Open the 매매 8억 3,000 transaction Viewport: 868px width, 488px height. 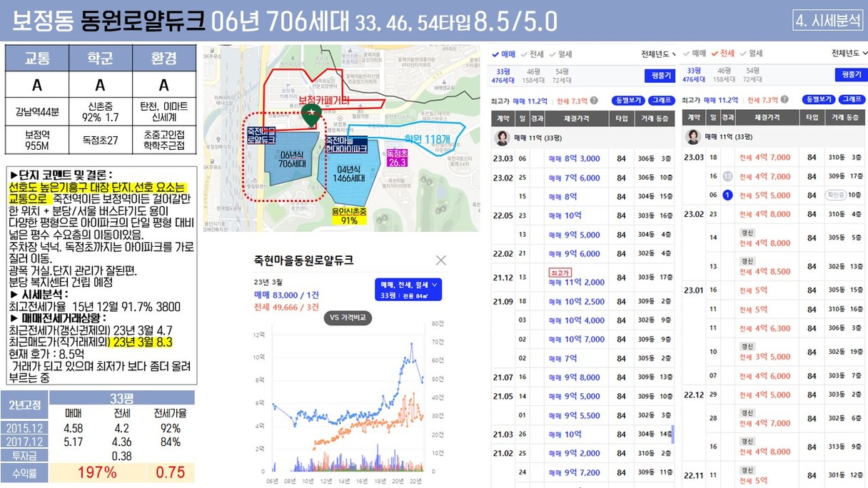[x=574, y=158]
